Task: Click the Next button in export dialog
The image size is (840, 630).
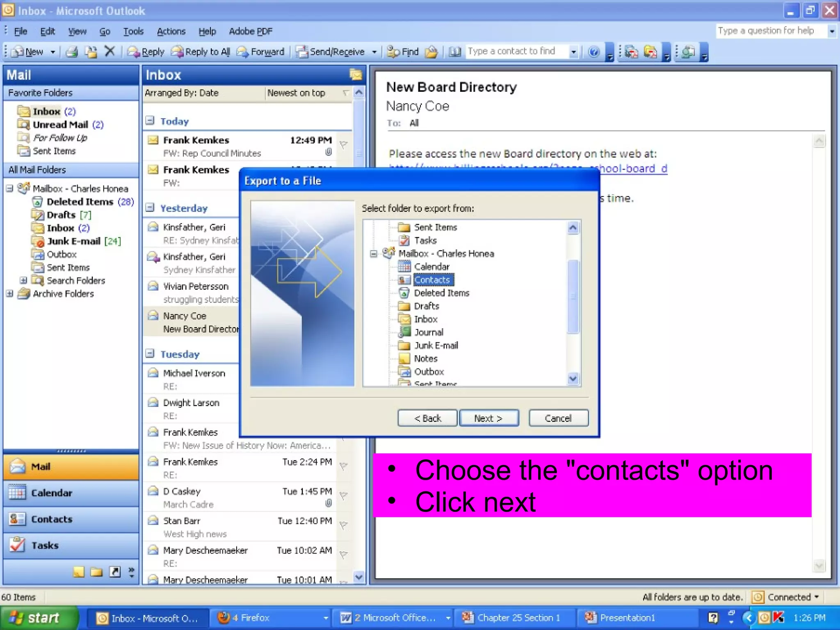Action: coord(488,418)
